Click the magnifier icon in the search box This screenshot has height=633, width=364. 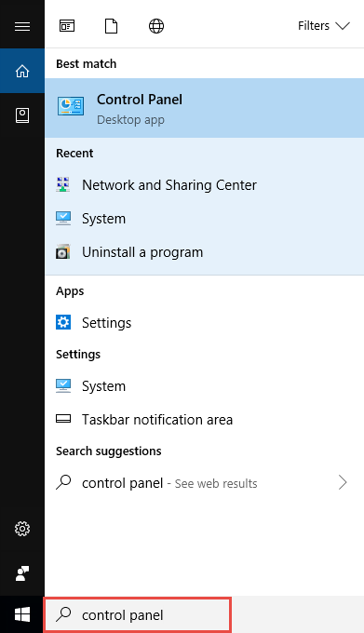click(63, 614)
